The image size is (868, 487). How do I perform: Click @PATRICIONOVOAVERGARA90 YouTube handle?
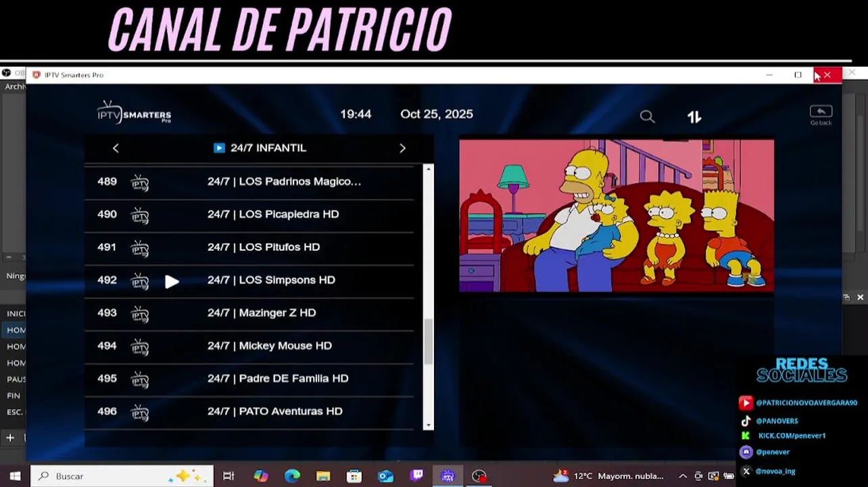[x=806, y=402]
